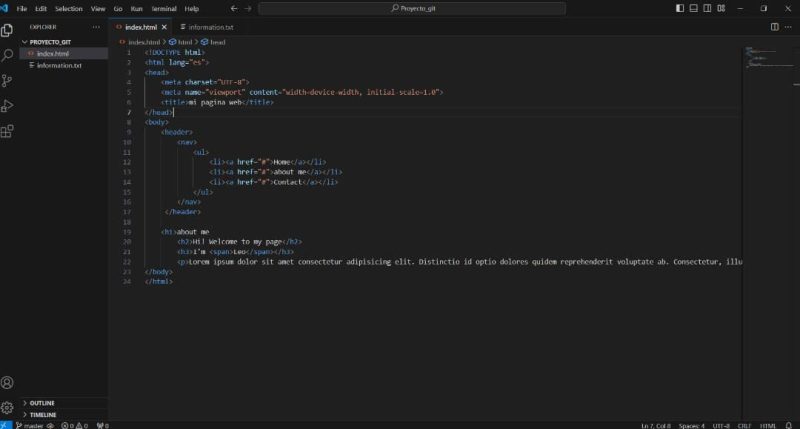The width and height of the screenshot is (800, 429).
Task: Collapse the PROYECTO_GIT folder tree
Action: coord(51,42)
